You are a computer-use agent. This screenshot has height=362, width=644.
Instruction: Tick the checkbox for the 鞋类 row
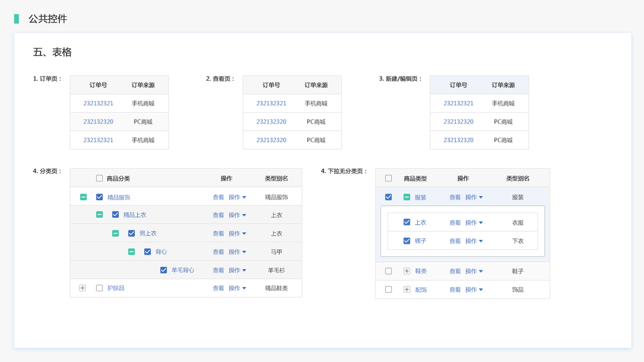pos(389,271)
